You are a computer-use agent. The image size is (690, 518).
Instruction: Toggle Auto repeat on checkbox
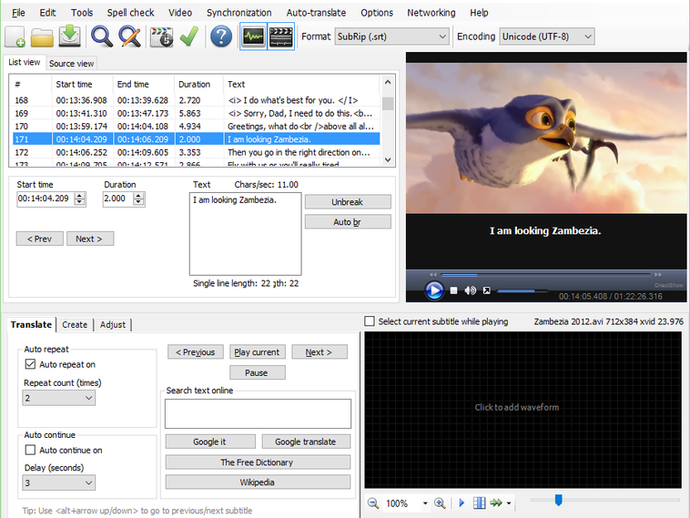(30, 364)
